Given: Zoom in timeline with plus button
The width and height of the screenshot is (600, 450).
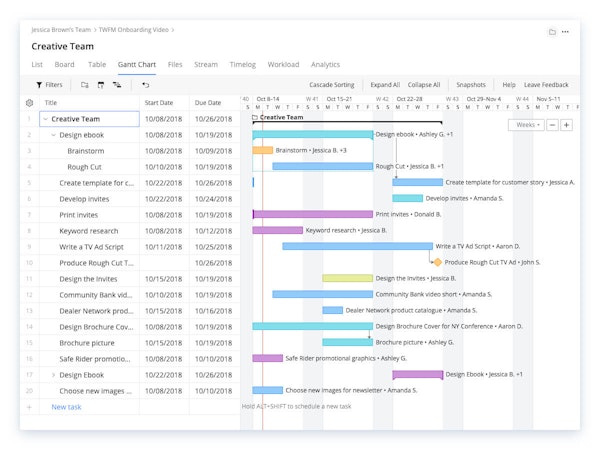Looking at the screenshot, I should 567,125.
